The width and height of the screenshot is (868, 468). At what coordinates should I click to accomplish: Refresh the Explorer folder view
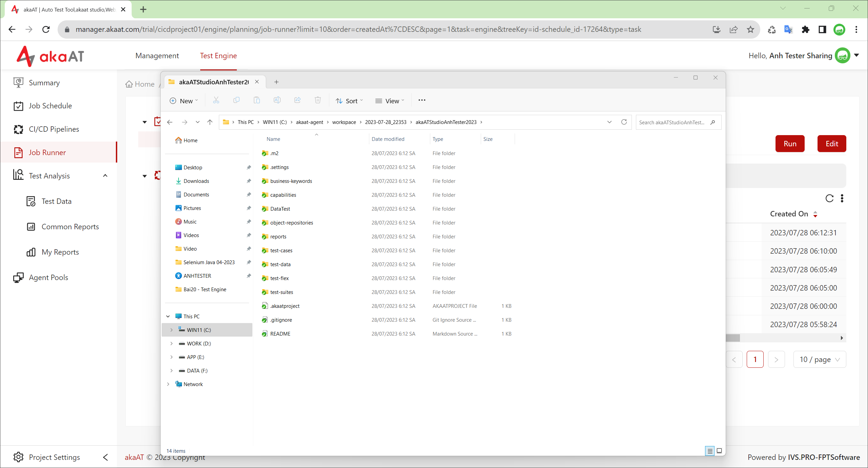624,122
